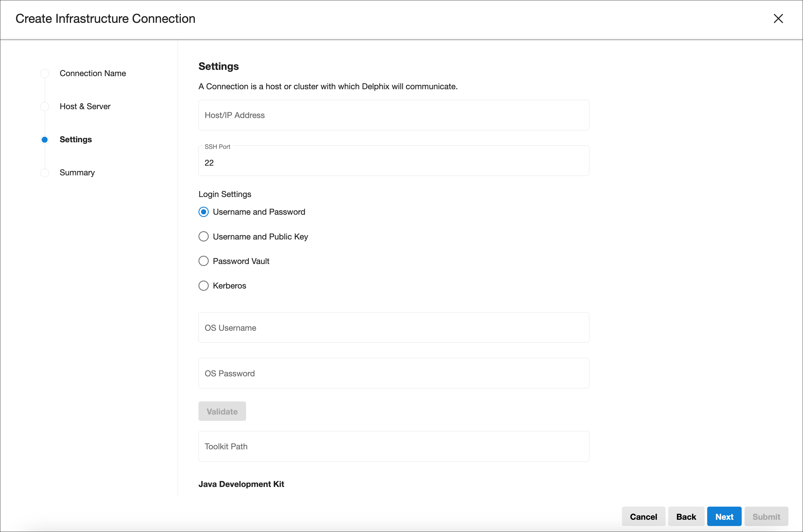The image size is (803, 532).
Task: Close the Create Infrastructure Connection dialog
Action: 778,19
